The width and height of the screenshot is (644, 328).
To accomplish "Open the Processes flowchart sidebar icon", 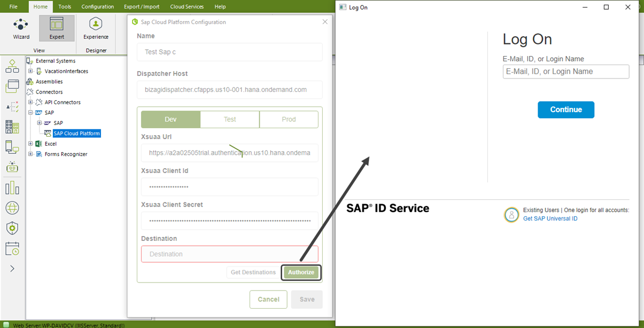I will coord(12,66).
